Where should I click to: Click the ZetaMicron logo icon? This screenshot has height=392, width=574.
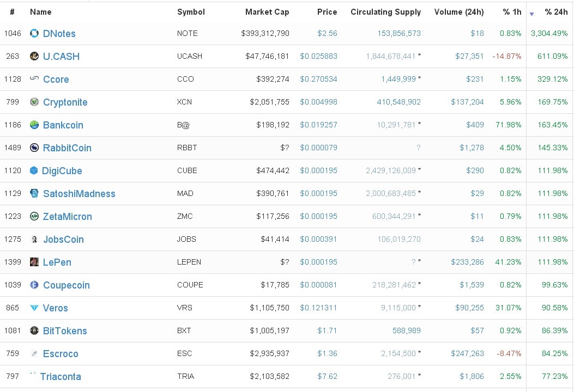[x=34, y=216]
